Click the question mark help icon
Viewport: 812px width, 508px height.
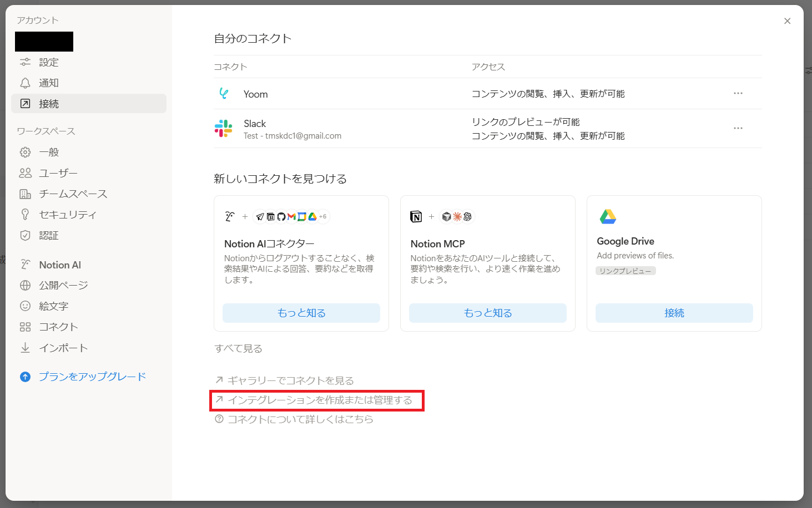tap(219, 419)
